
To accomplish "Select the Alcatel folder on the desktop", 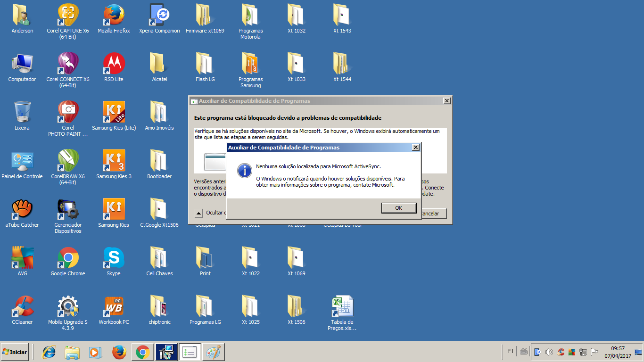I will pyautogui.click(x=159, y=67).
